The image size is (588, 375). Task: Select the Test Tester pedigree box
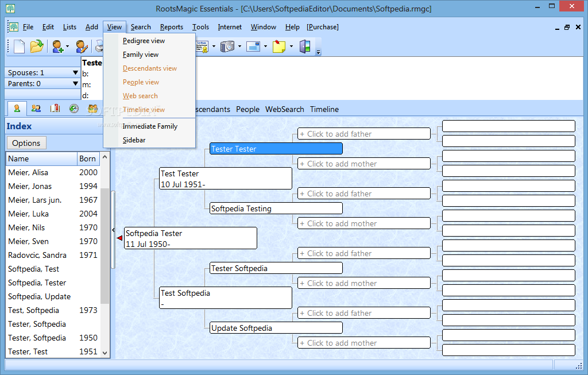click(x=226, y=179)
